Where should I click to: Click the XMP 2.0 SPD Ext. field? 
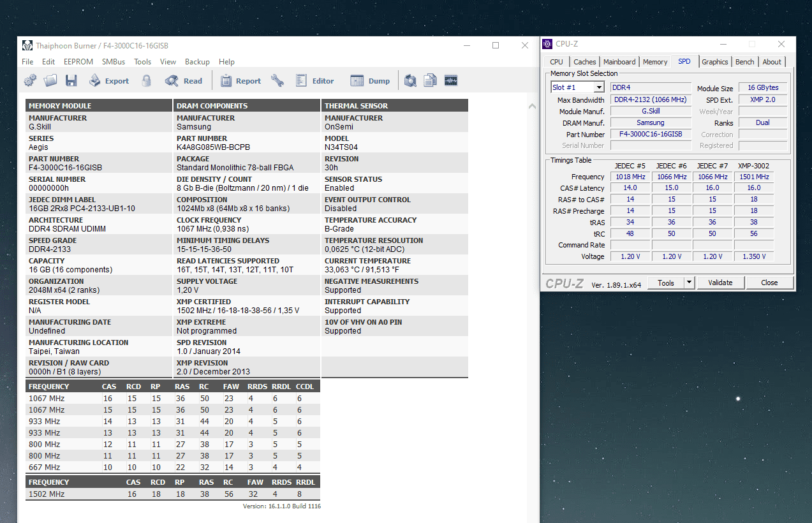763,100
